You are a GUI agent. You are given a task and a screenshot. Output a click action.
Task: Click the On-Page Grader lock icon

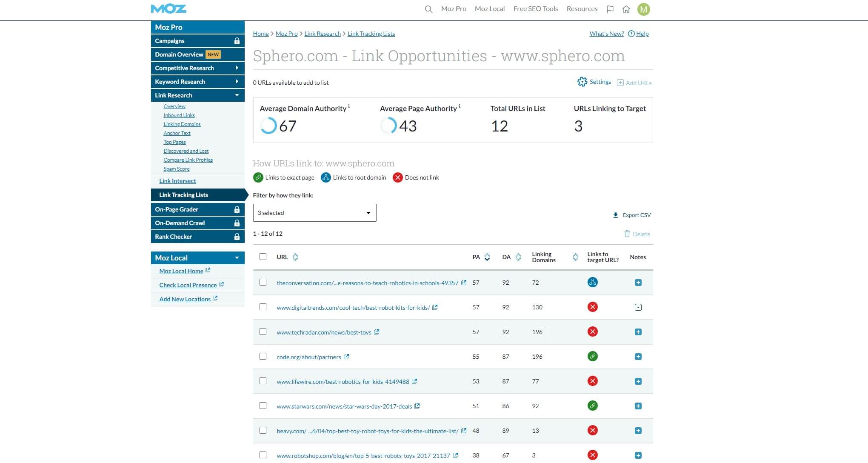point(237,209)
